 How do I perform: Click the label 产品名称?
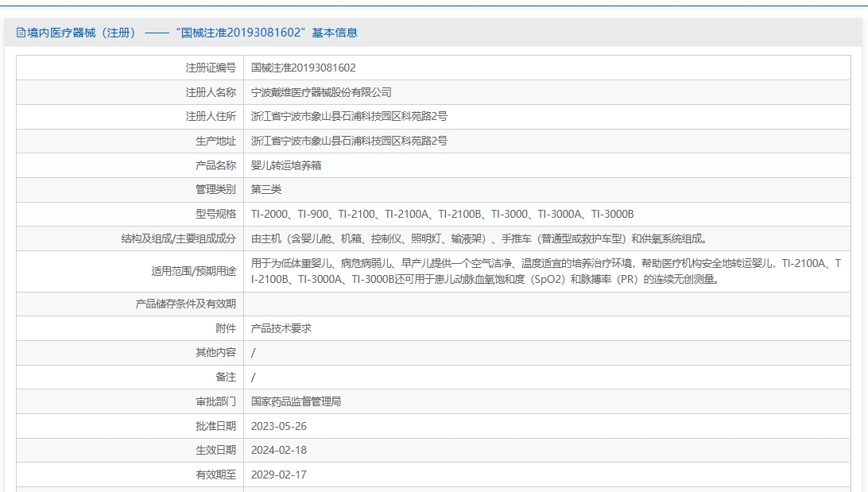click(x=215, y=165)
